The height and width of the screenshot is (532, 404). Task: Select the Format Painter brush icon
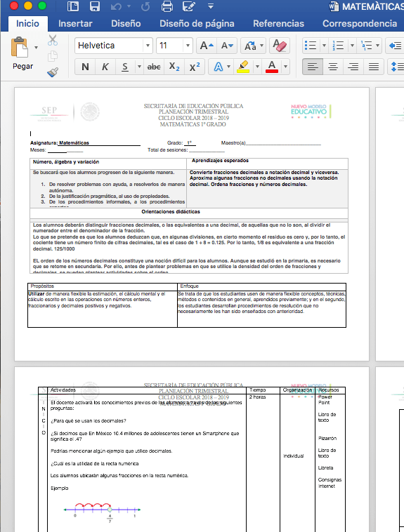53,72
